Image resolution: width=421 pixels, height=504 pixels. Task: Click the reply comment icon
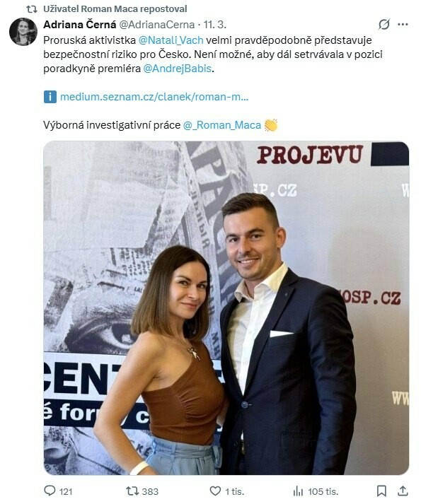pos(50,491)
